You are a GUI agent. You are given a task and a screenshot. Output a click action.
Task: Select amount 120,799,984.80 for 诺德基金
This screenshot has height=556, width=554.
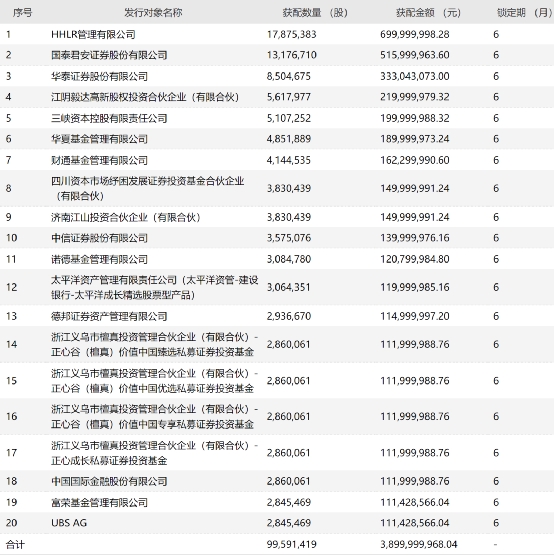[415, 259]
